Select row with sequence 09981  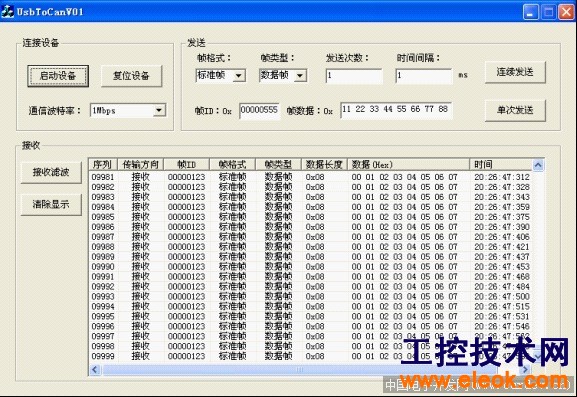311,177
